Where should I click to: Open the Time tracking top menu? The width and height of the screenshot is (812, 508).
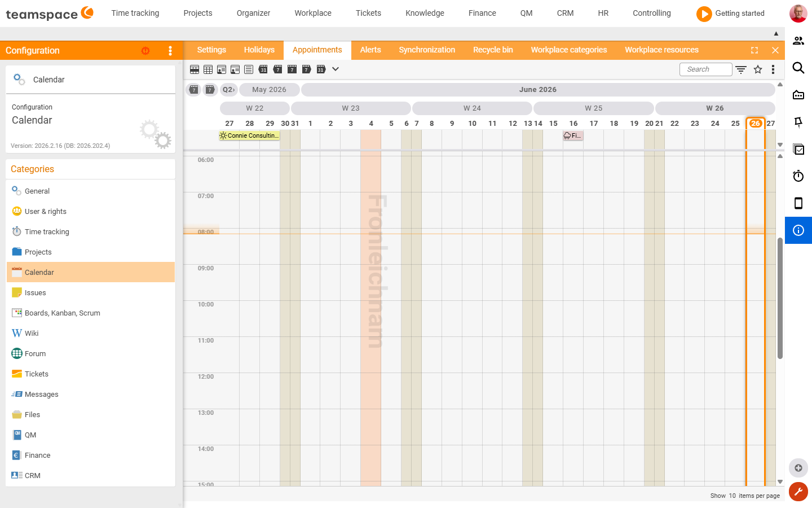135,13
